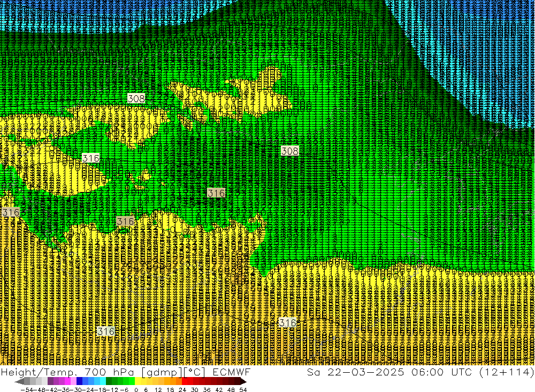The height and width of the screenshot is (392, 535).
Task: Click the '54' legend tick value at the end of the legend
Action: tap(243, 390)
